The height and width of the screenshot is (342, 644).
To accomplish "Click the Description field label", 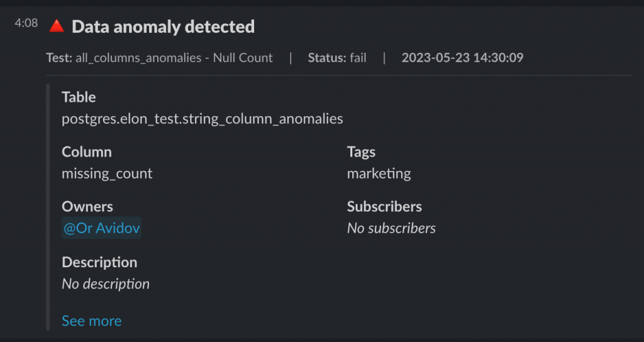I will coord(99,262).
